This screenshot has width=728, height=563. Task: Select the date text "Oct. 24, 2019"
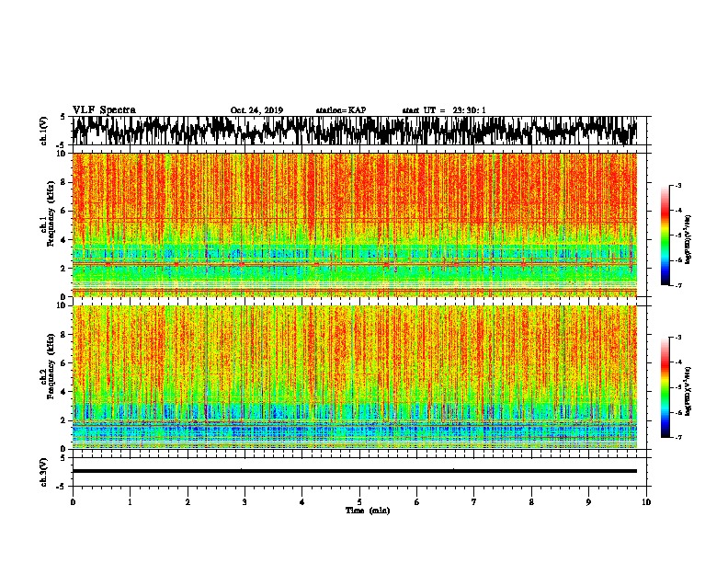[x=256, y=110]
